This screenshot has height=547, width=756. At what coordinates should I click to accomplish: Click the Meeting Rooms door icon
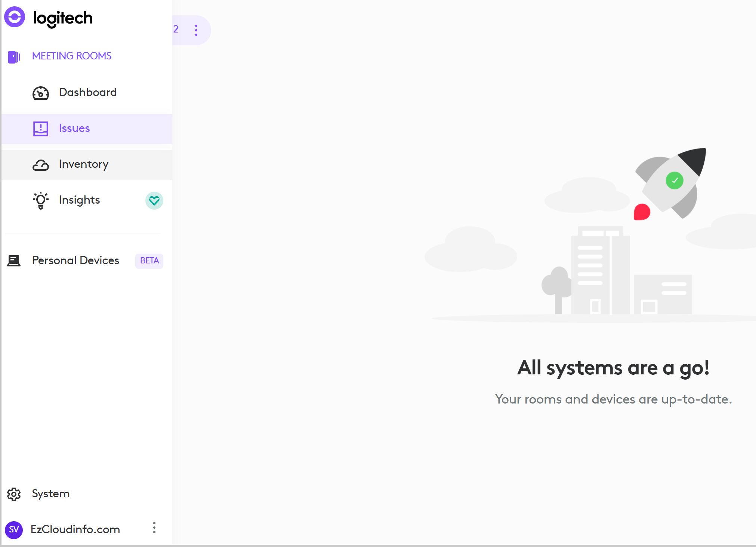[14, 57]
